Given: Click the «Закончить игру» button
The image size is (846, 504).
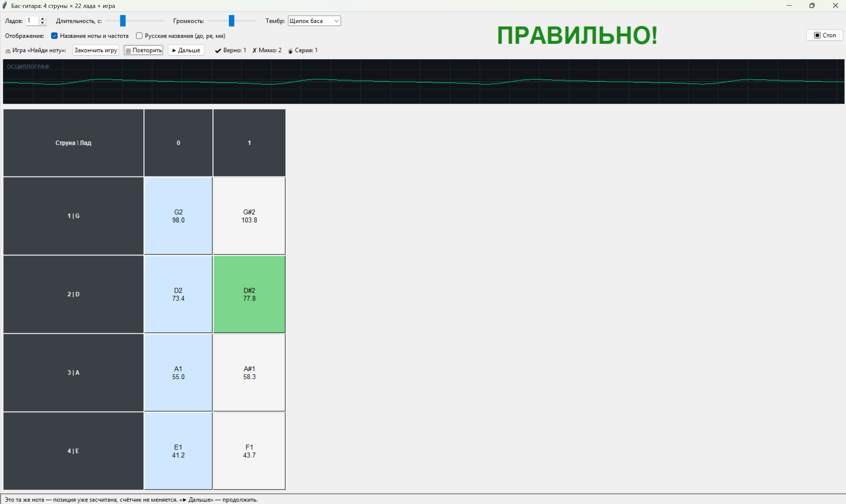Looking at the screenshot, I should click(96, 50).
